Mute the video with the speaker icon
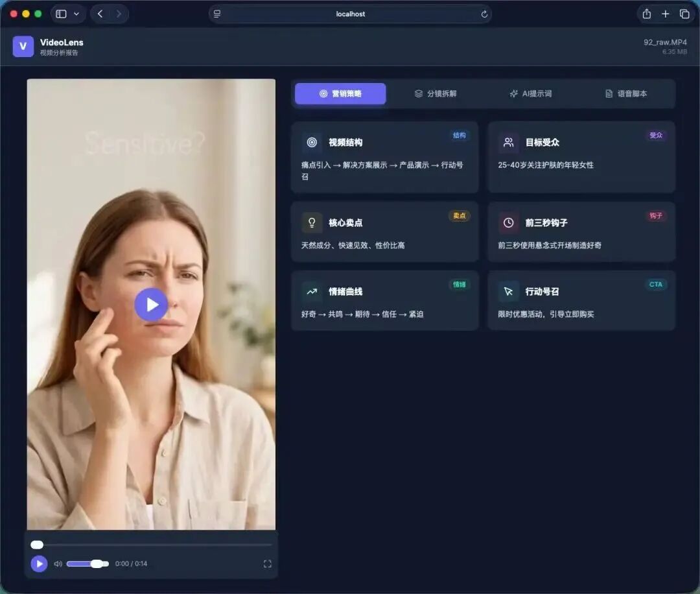Viewport: 700px width, 594px height. [58, 564]
